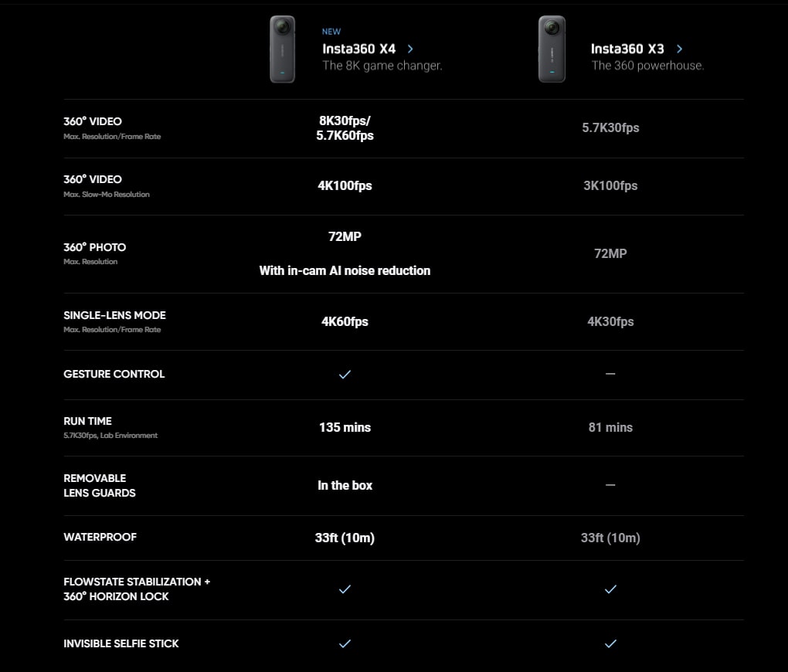Click the 'Max. Resolution/Frame Rate' subtitle under SINGLE-LENS MODE

tap(112, 330)
